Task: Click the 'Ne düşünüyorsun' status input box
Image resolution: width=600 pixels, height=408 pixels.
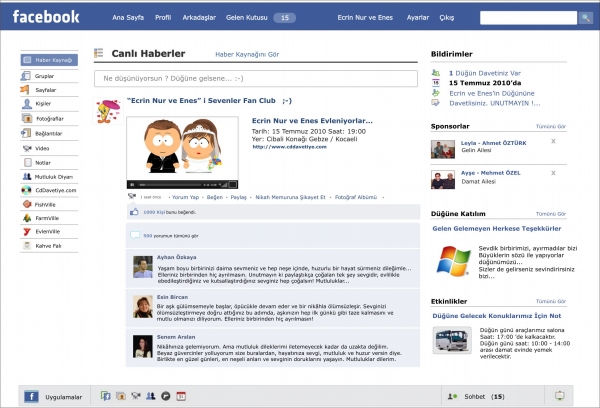Action: tap(254, 78)
